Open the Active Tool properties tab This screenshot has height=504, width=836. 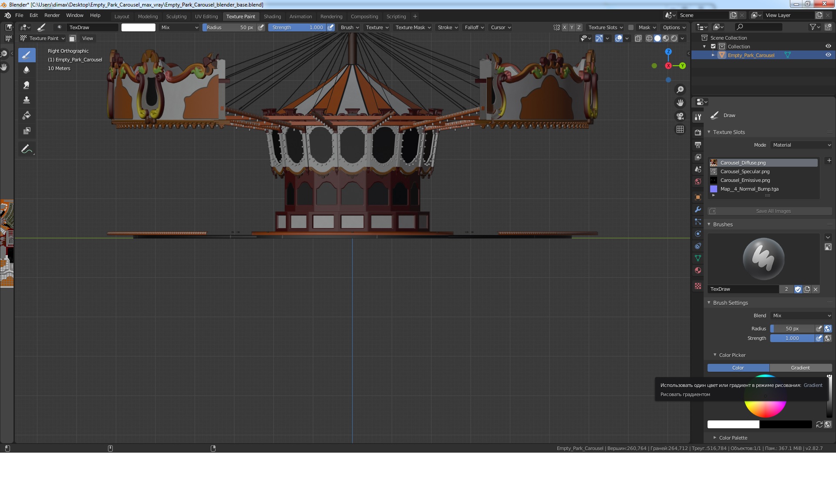pyautogui.click(x=698, y=117)
